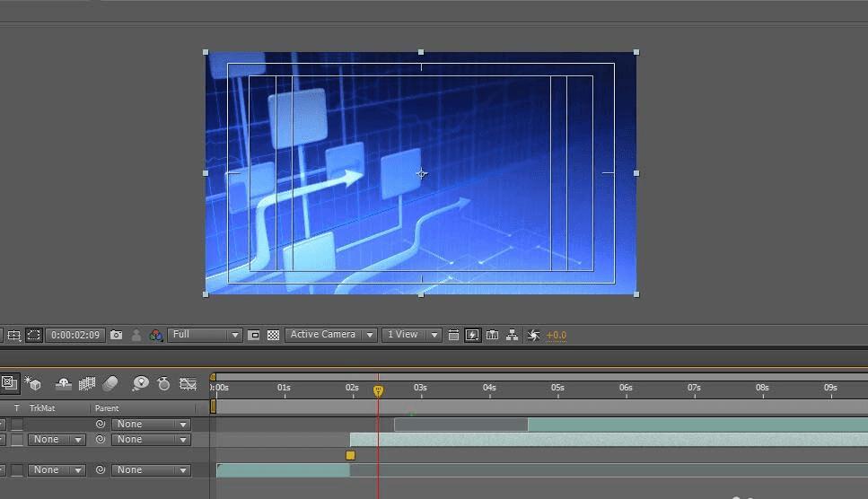Take a snapshot with the camera icon
The height and width of the screenshot is (499, 868).
click(x=116, y=335)
